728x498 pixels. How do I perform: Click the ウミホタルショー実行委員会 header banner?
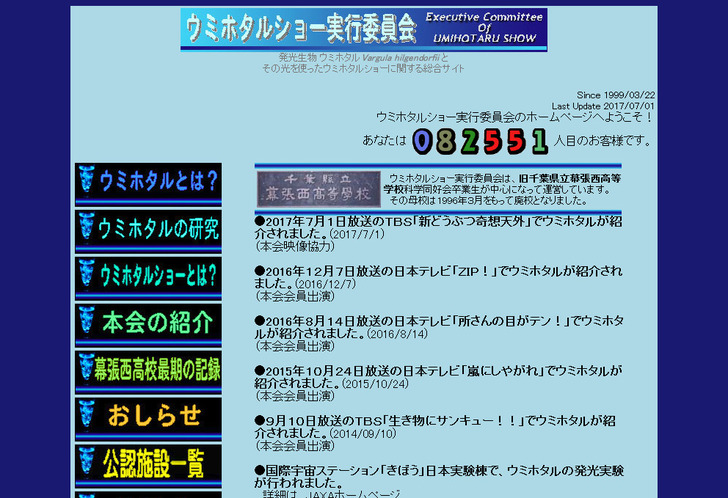pyautogui.click(x=300, y=30)
